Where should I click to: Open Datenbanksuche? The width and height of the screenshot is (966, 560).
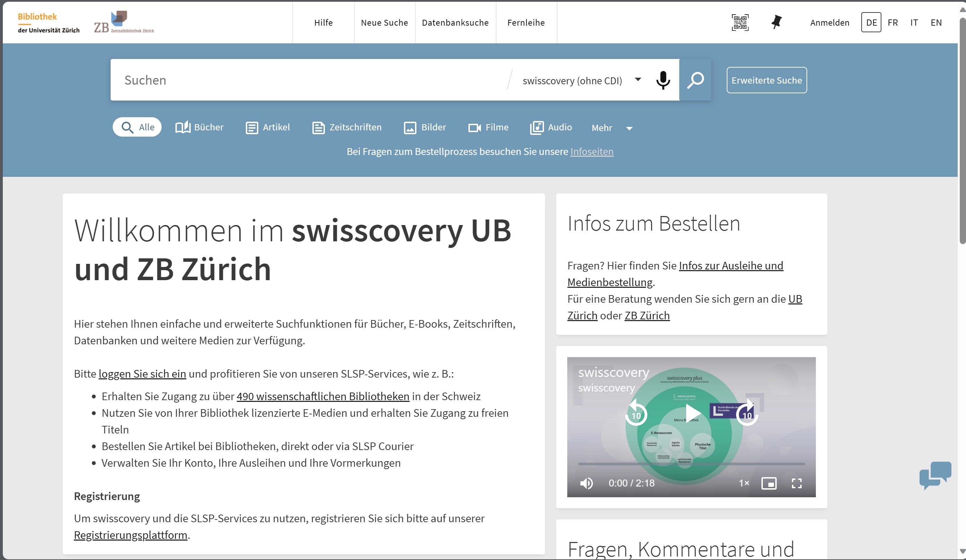click(455, 23)
